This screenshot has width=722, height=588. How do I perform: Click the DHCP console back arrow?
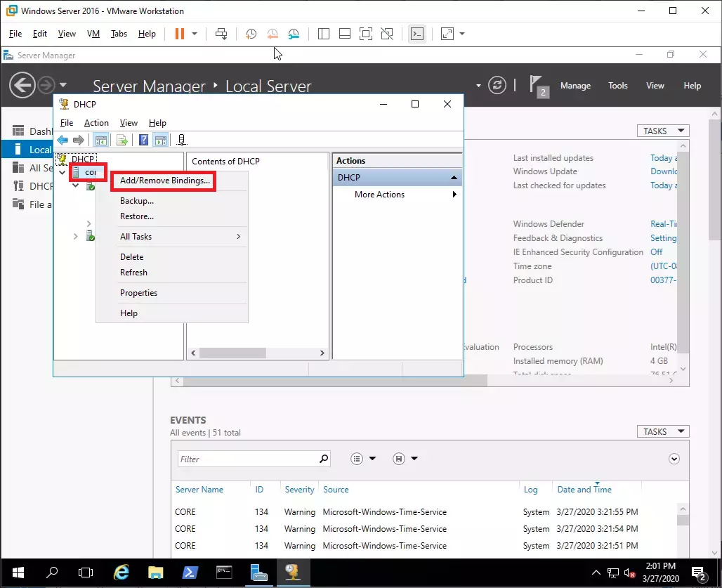tap(63, 140)
